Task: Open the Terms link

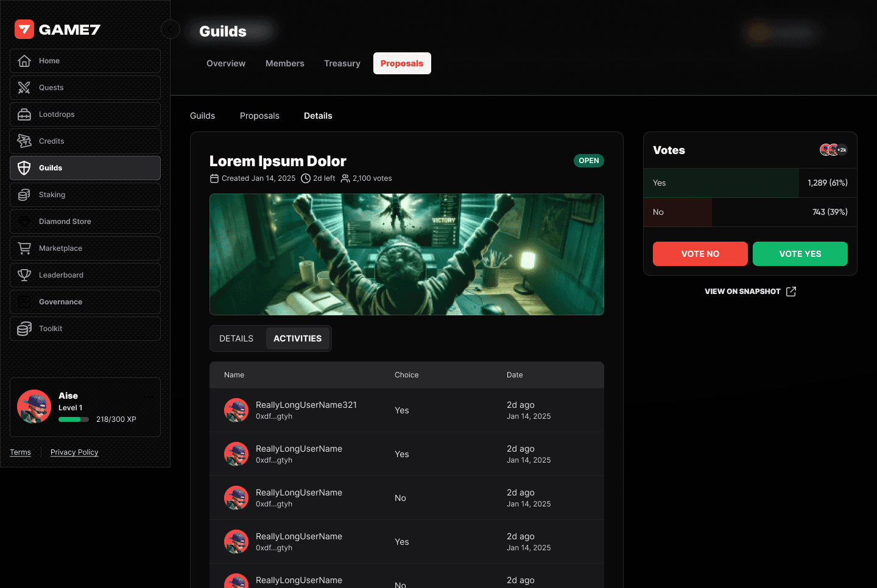Action: [x=21, y=452]
